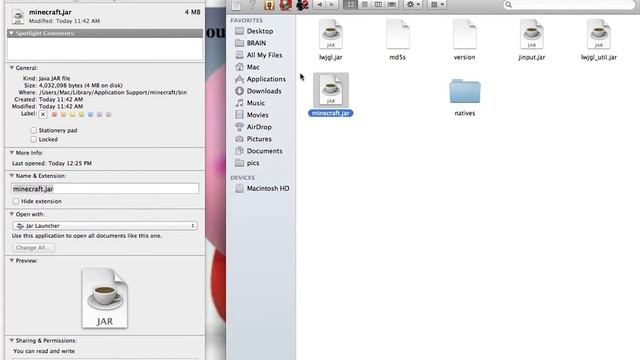Open the Finder action gear menu

point(413,4)
